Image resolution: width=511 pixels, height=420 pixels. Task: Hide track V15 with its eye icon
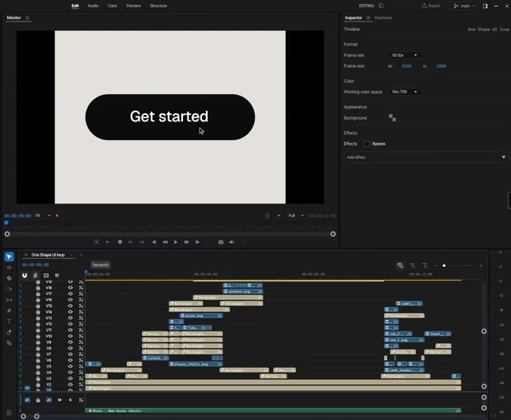pyautogui.click(x=70, y=306)
